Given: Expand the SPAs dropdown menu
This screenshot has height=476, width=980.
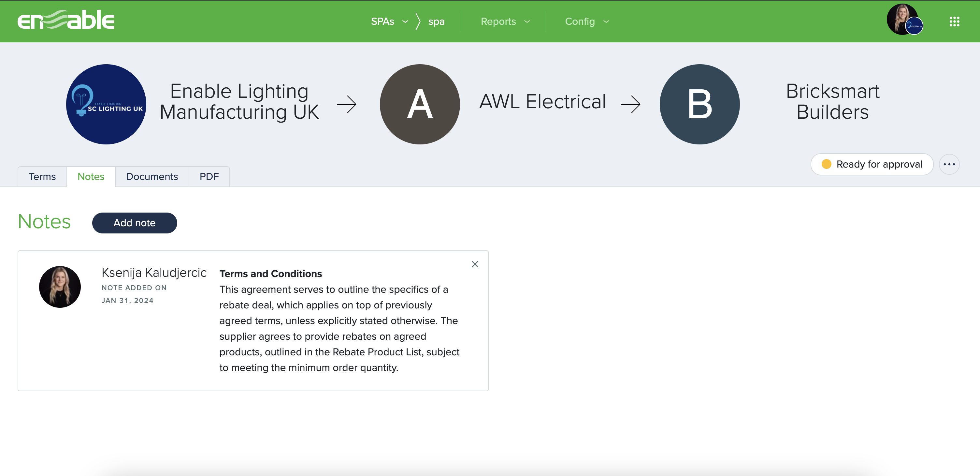Looking at the screenshot, I should click(x=389, y=22).
